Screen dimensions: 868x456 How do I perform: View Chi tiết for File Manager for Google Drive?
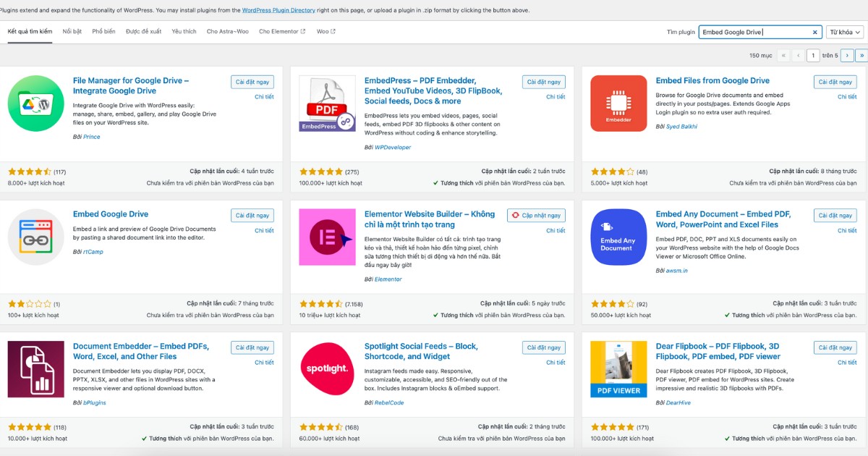(264, 97)
